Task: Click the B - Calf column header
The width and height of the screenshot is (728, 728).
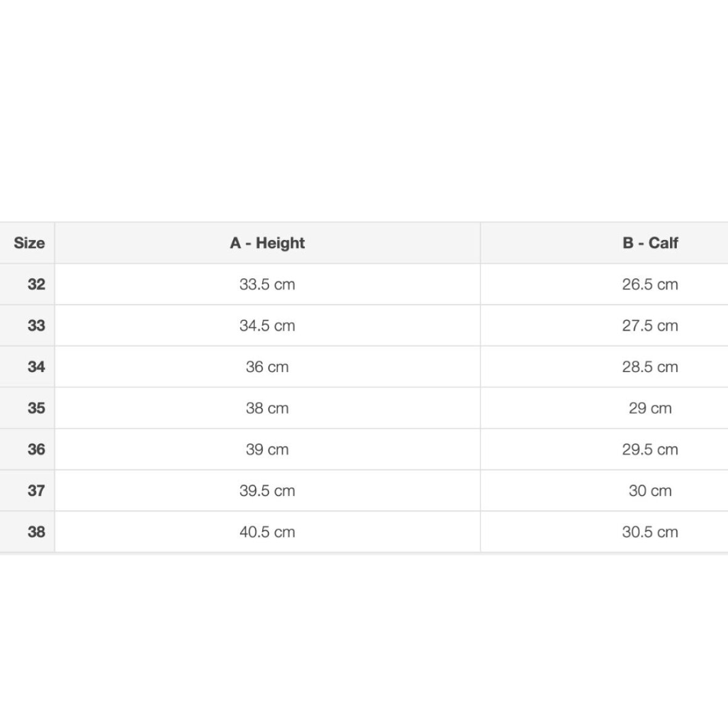Action: [x=650, y=243]
